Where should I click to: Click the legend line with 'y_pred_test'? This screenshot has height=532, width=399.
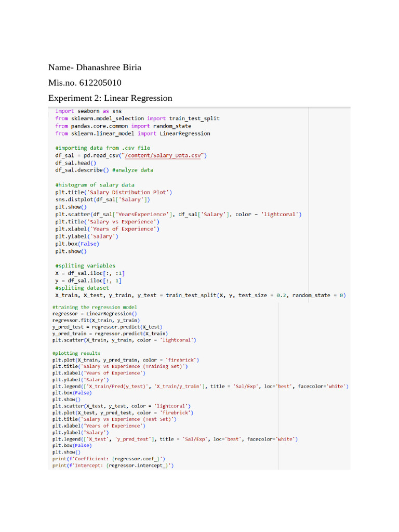tap(175, 440)
